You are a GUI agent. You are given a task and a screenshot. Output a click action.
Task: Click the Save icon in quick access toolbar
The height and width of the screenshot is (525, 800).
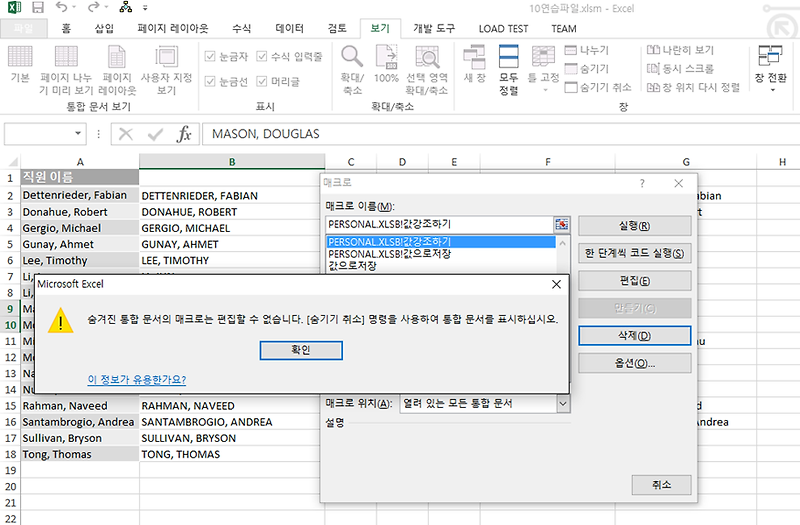38,8
